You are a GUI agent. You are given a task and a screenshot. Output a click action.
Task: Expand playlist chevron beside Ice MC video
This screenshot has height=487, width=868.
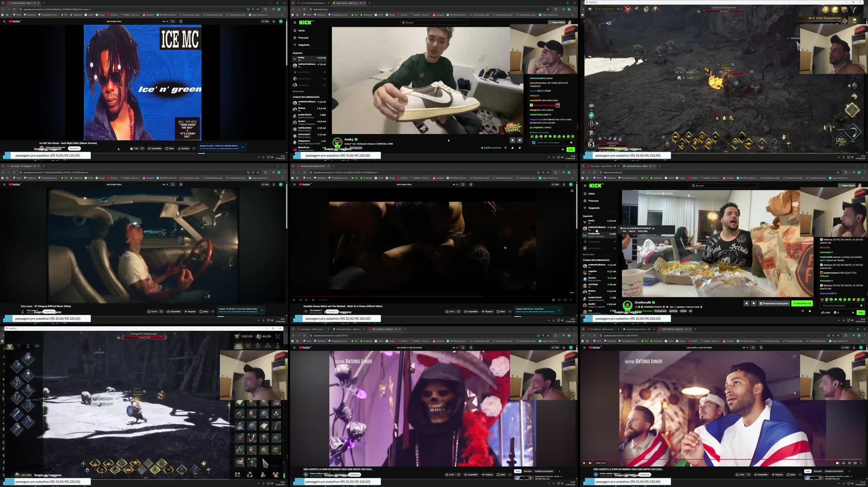pos(243,147)
